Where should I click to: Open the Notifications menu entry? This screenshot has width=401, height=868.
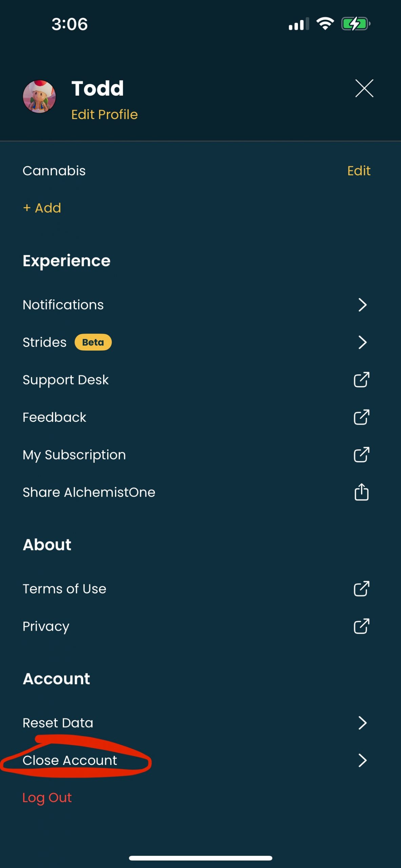coord(63,305)
